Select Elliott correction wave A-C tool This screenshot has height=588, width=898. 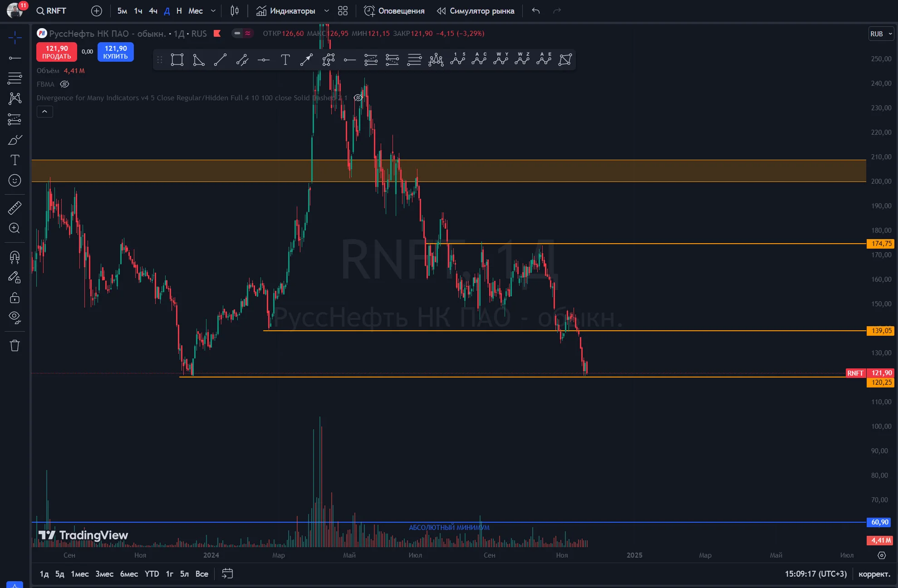479,59
